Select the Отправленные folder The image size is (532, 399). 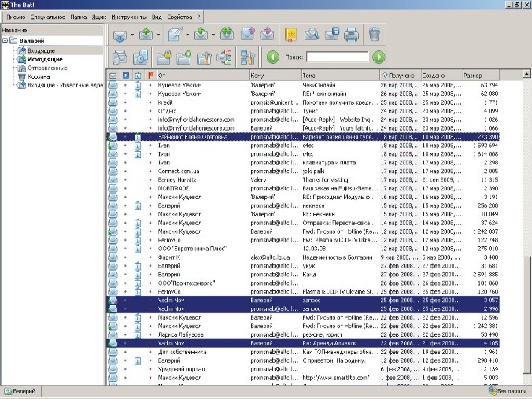tap(47, 68)
